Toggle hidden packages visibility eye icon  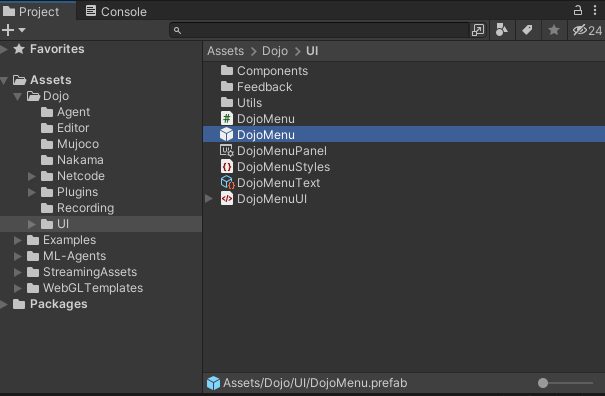586,30
